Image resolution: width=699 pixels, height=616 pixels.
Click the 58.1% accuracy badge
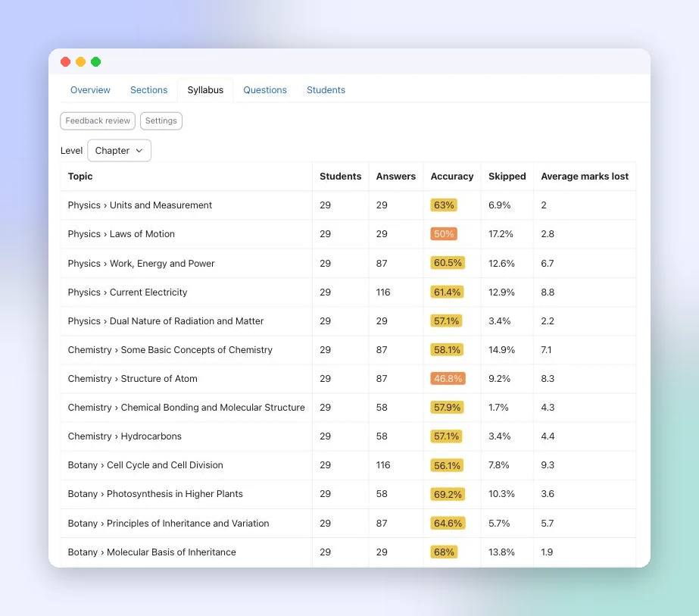447,350
